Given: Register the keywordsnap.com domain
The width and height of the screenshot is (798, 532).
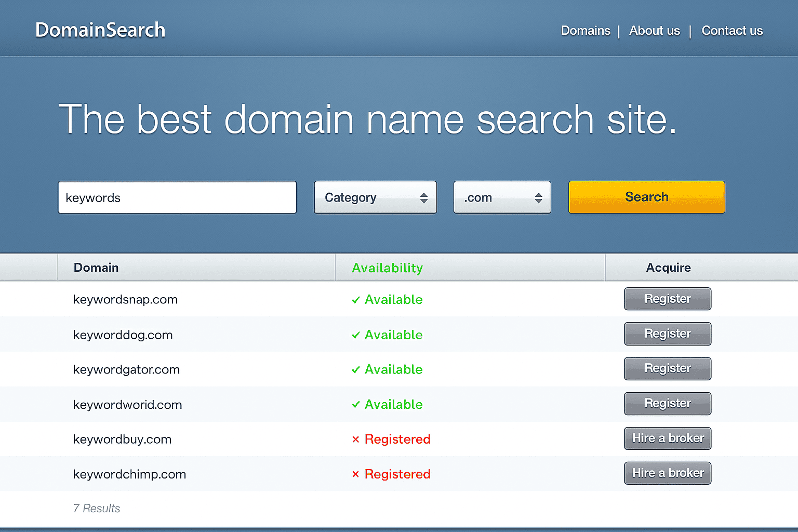Looking at the screenshot, I should click(x=668, y=299).
